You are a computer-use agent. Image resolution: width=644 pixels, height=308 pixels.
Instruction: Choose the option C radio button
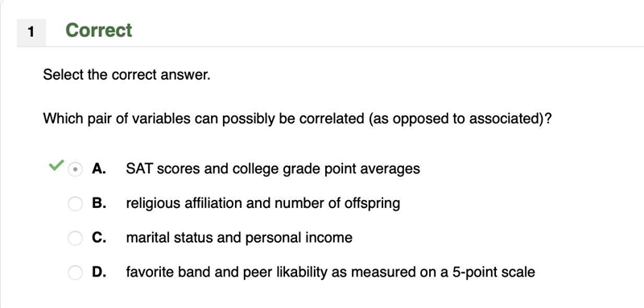[x=75, y=238]
